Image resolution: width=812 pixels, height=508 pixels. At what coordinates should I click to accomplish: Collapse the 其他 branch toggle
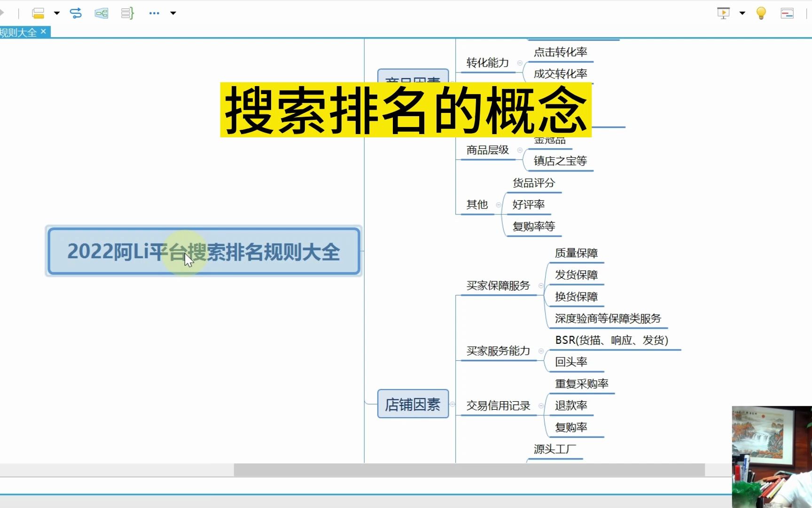point(499,205)
